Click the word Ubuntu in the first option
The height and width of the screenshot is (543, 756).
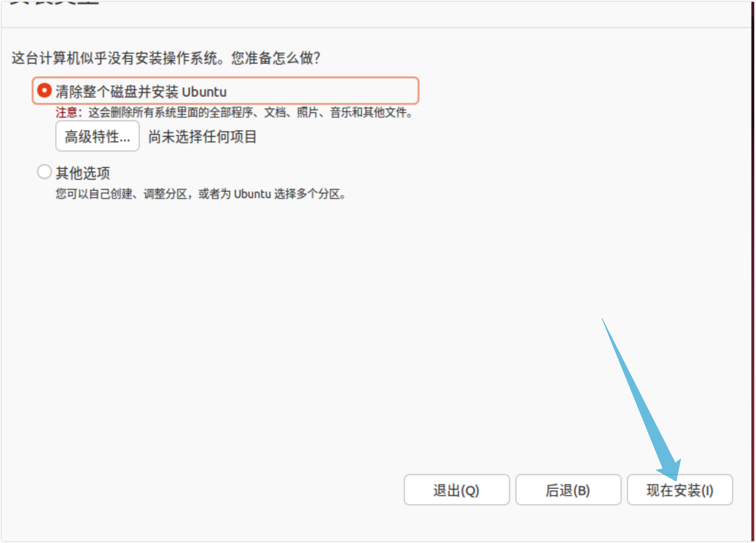204,92
